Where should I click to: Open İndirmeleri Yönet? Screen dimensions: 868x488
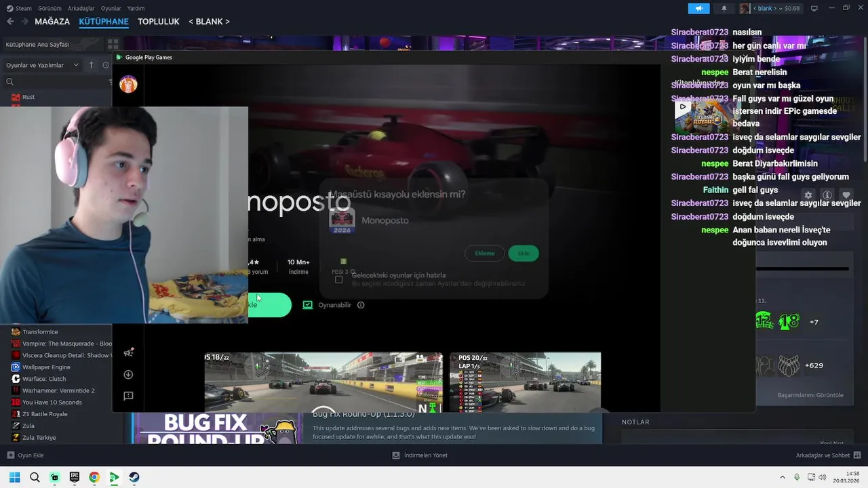(x=420, y=455)
